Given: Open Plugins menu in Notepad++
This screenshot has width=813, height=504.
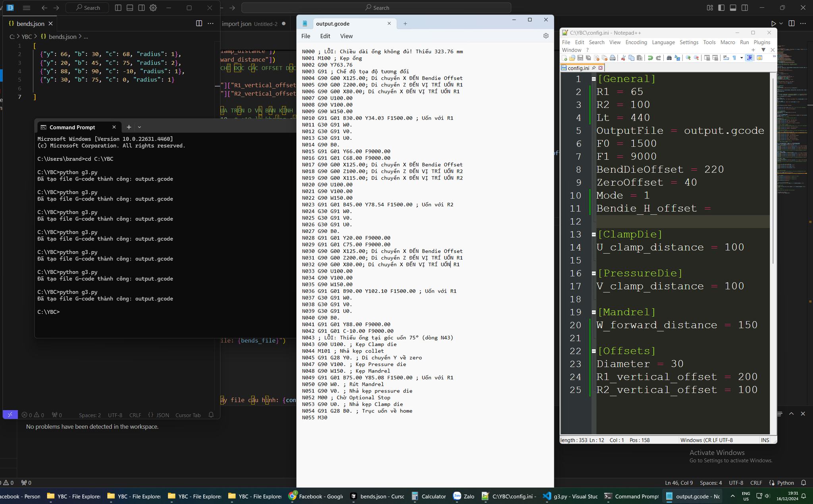Looking at the screenshot, I should pyautogui.click(x=761, y=42).
